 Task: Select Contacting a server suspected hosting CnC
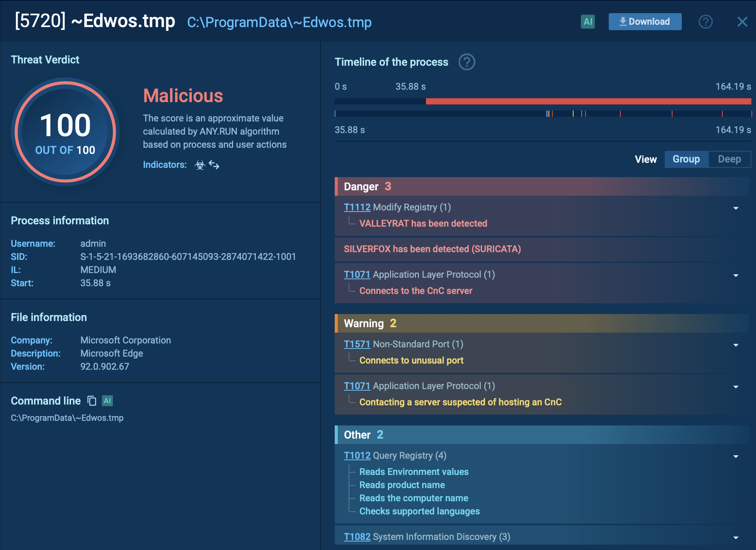(x=460, y=402)
